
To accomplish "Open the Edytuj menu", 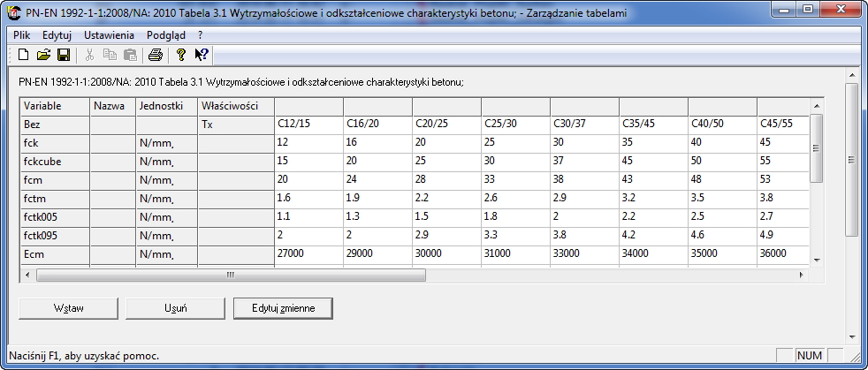I will [57, 34].
